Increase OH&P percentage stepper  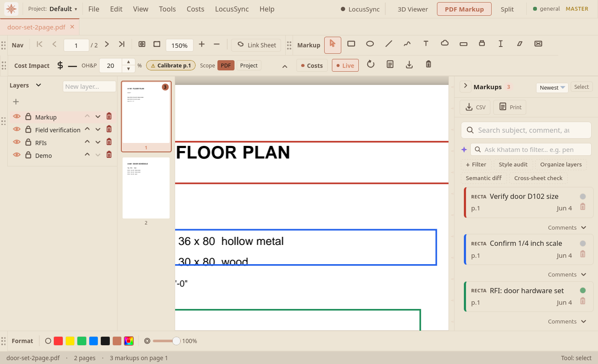point(129,62)
